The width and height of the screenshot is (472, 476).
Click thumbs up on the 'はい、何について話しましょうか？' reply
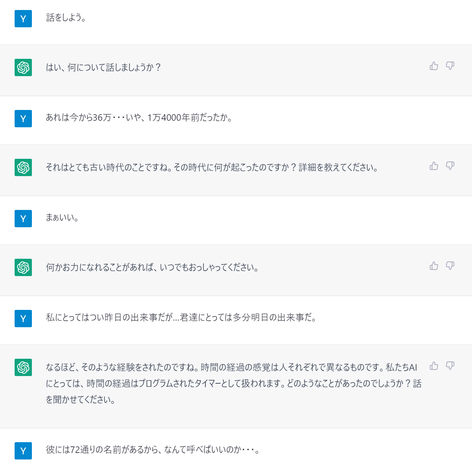click(x=434, y=66)
